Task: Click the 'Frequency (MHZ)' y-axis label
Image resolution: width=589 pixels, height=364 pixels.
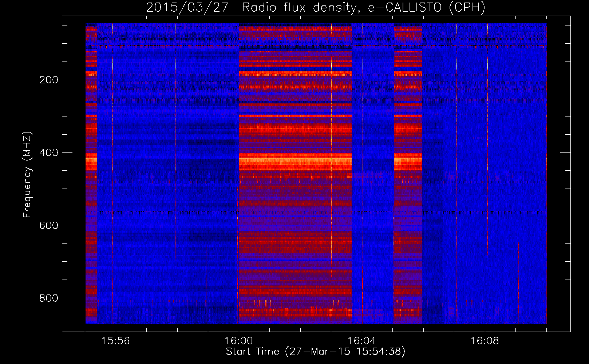Action: coord(27,175)
